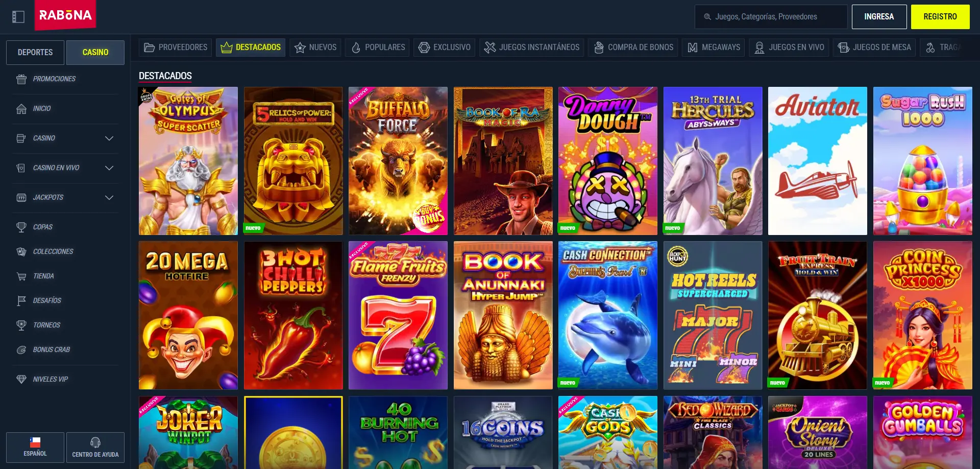Click the Inicio home icon

[x=21, y=109]
